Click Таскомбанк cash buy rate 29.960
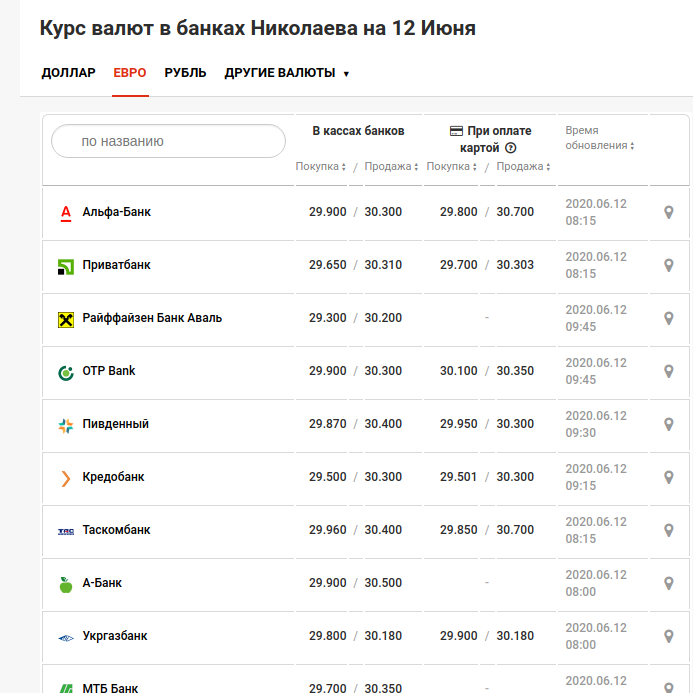This screenshot has width=693, height=693. [327, 530]
